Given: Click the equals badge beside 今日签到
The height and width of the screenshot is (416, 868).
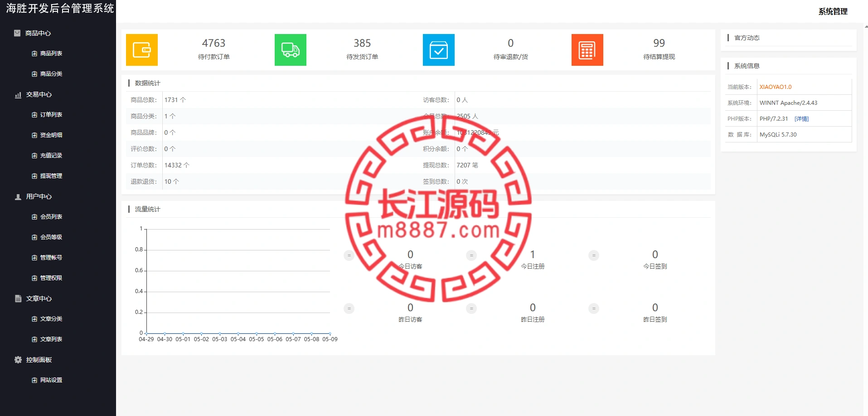Looking at the screenshot, I should pyautogui.click(x=594, y=255).
